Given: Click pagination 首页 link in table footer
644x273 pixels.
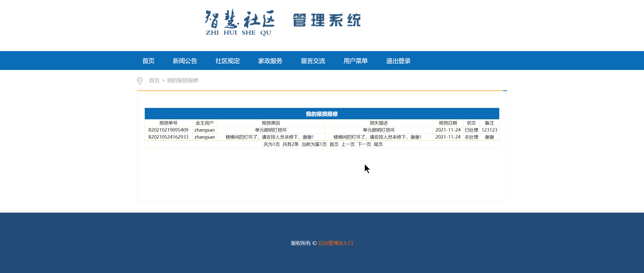Looking at the screenshot, I should [334, 144].
